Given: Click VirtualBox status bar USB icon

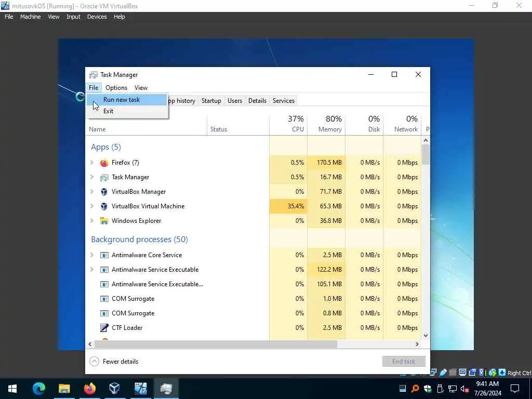Looking at the screenshot, I should [x=443, y=373].
